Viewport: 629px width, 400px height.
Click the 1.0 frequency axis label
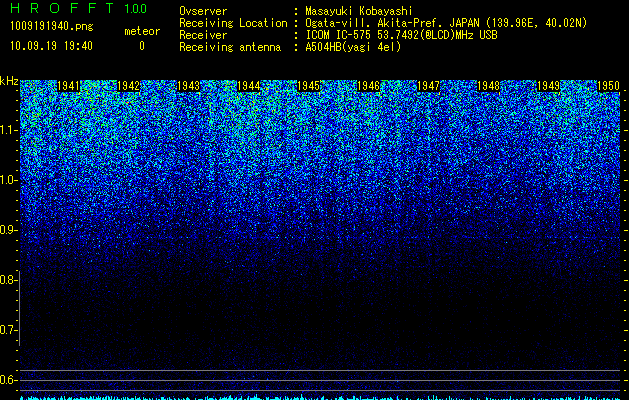pos(9,180)
